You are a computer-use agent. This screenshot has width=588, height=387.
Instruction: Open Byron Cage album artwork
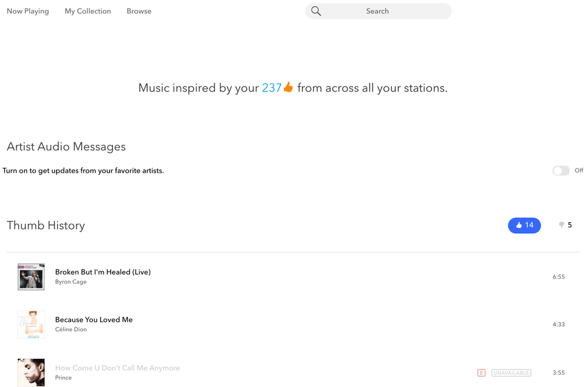pos(31,277)
